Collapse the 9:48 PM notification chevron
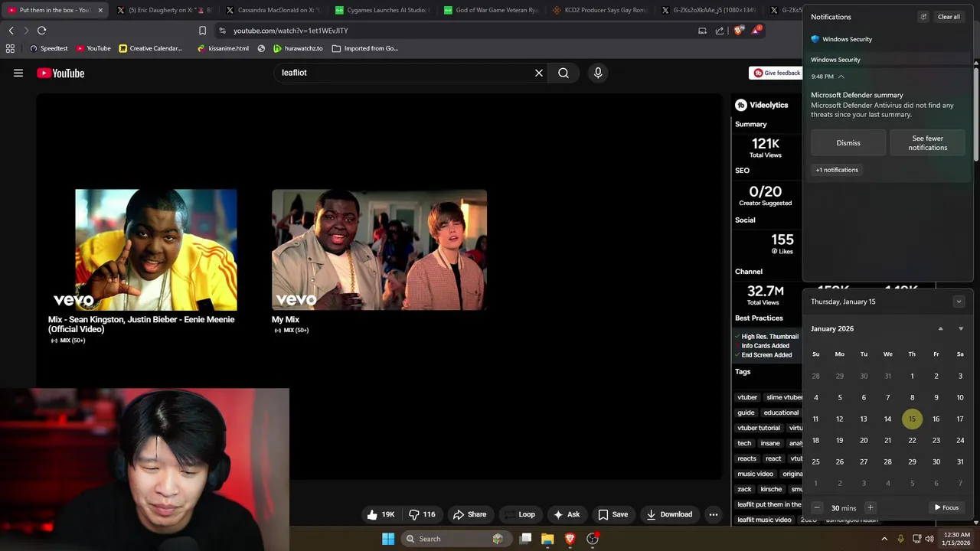980x551 pixels. tap(841, 77)
